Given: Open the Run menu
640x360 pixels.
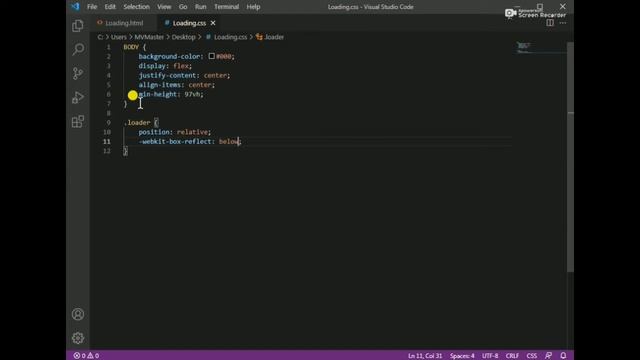Looking at the screenshot, I should 200,7.
